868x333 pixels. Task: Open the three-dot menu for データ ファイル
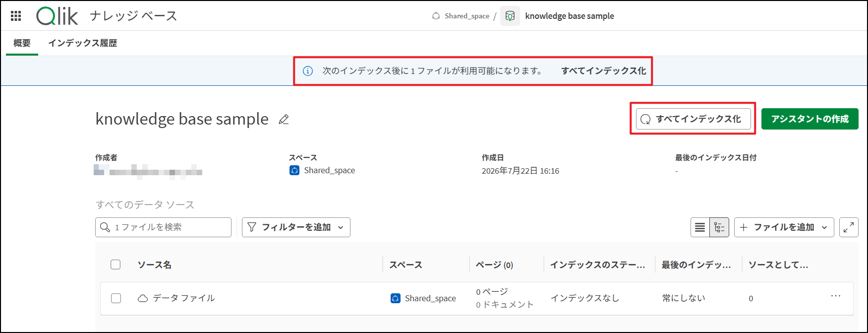coord(836,296)
